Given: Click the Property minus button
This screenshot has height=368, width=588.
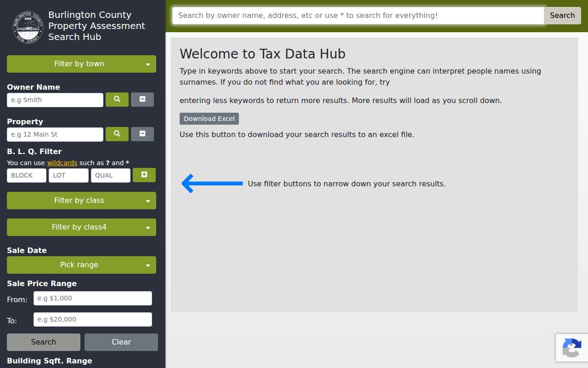Looking at the screenshot, I should tap(142, 134).
